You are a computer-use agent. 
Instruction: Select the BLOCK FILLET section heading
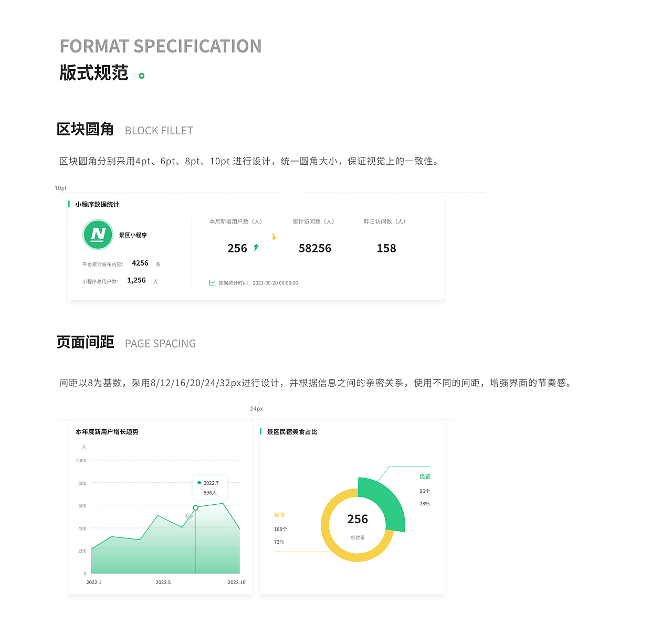coord(159,130)
